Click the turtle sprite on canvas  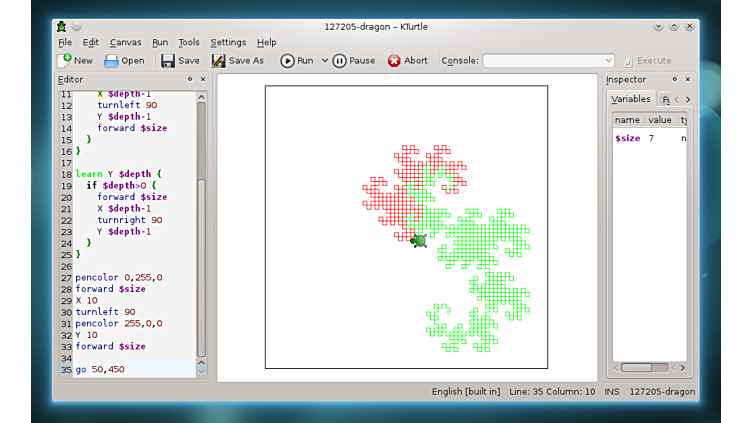click(419, 240)
